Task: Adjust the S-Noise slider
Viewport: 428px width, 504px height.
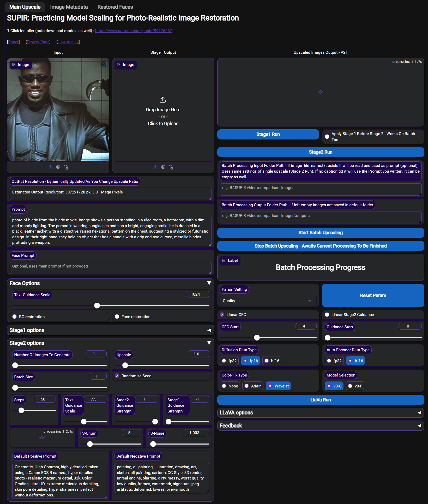Action: pyautogui.click(x=179, y=444)
